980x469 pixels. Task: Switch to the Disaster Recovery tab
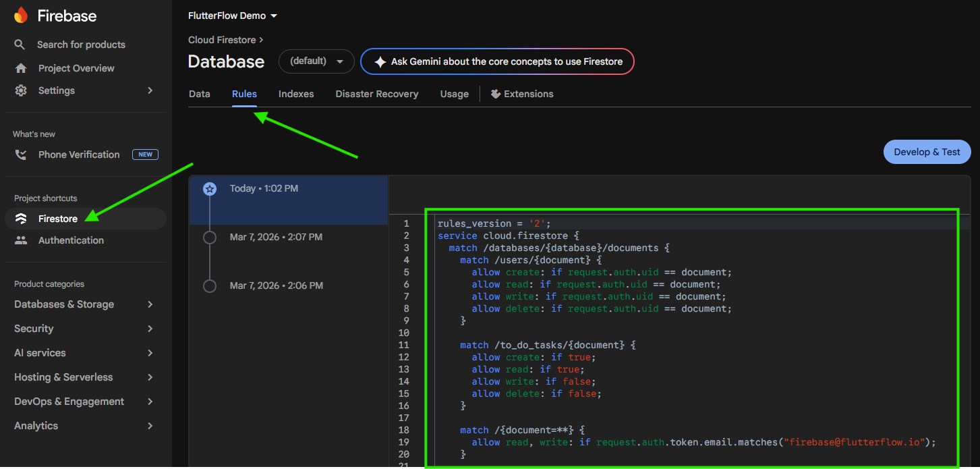[377, 94]
